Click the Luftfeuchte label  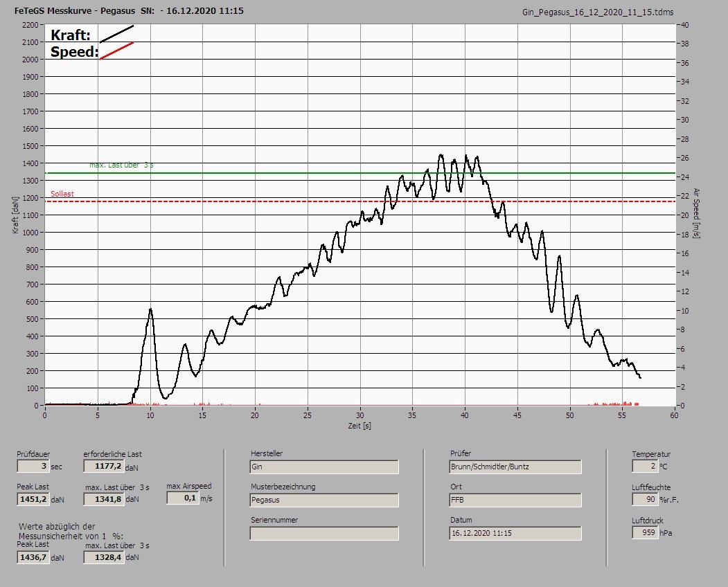(651, 487)
